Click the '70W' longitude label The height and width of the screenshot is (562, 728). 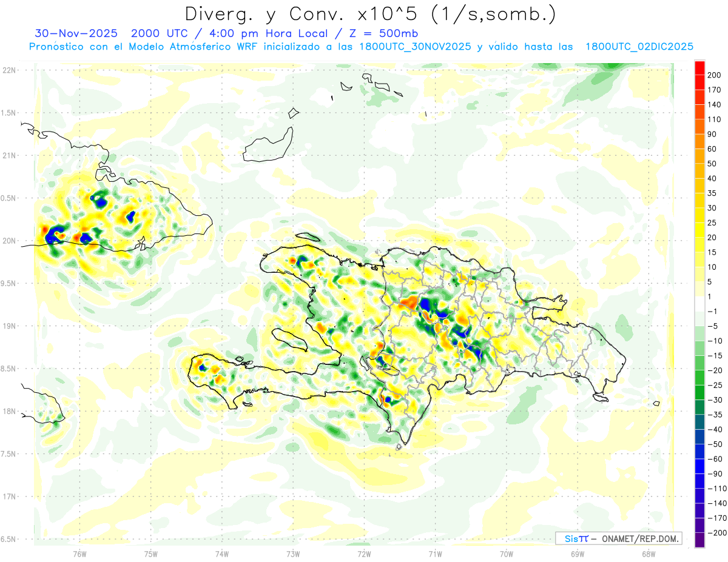[x=506, y=554]
